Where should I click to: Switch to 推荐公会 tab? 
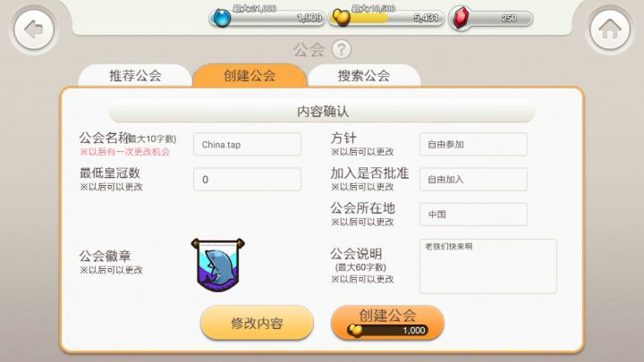(x=135, y=75)
